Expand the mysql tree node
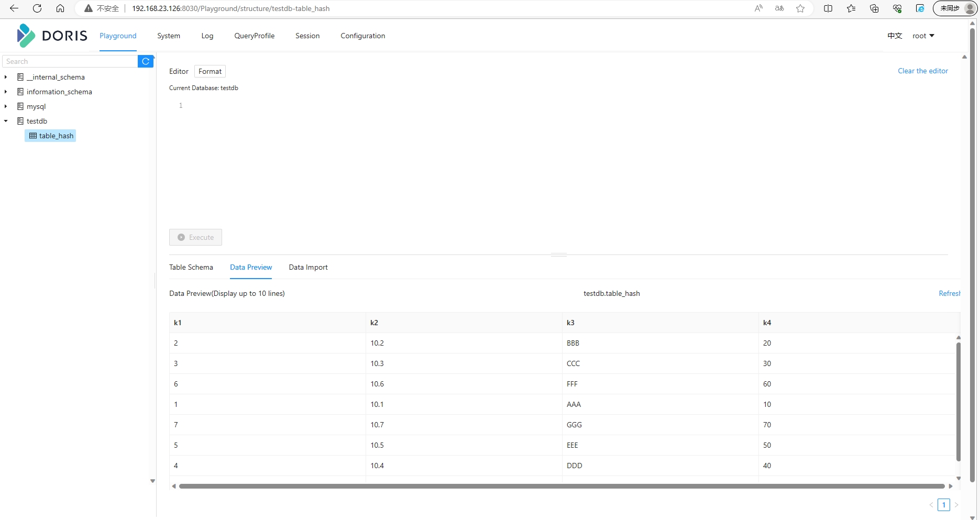The width and height of the screenshot is (980, 520). tap(6, 106)
